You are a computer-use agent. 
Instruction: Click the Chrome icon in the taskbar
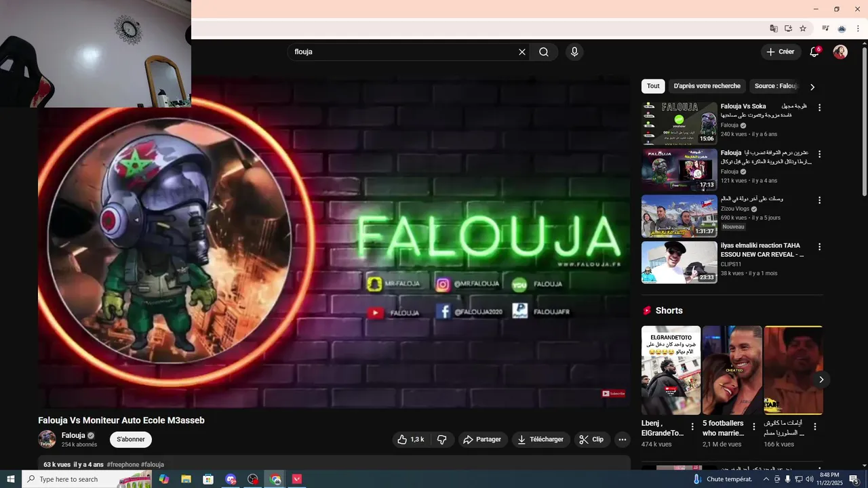coord(275,479)
